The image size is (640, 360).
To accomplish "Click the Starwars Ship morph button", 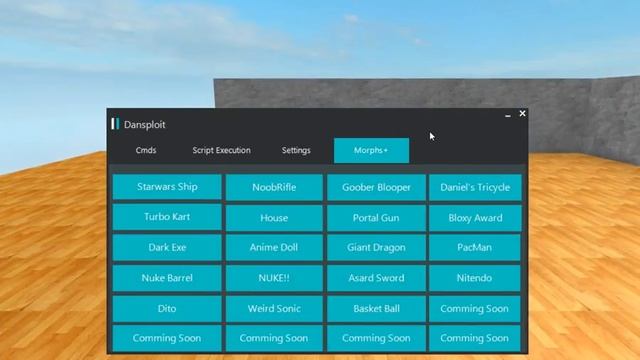I will click(167, 187).
